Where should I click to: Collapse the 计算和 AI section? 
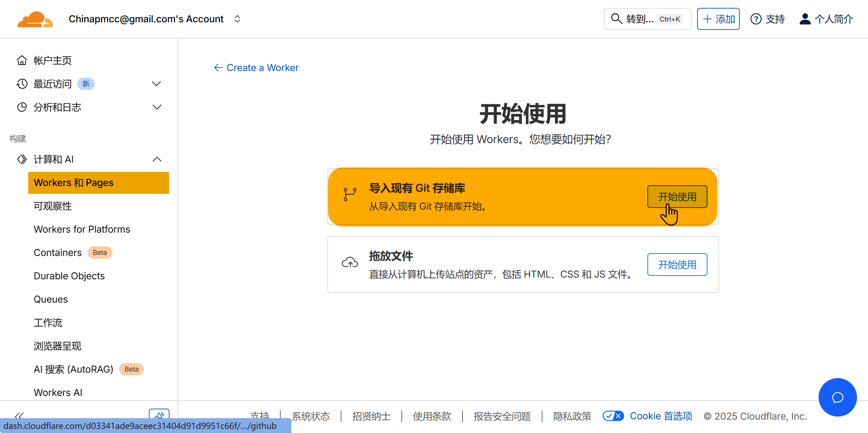pyautogui.click(x=156, y=159)
